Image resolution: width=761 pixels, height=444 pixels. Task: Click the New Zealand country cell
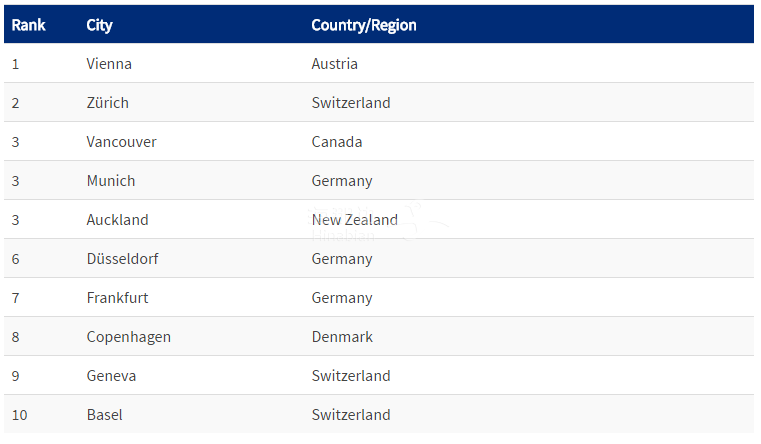pyautogui.click(x=355, y=220)
